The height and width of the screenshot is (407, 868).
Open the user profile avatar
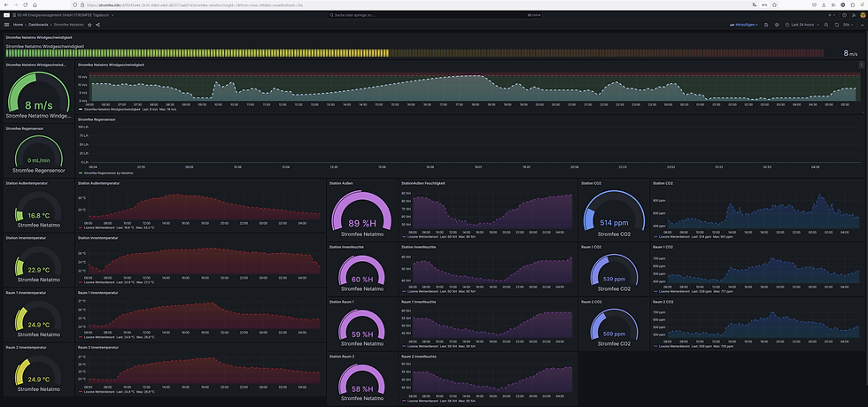861,15
